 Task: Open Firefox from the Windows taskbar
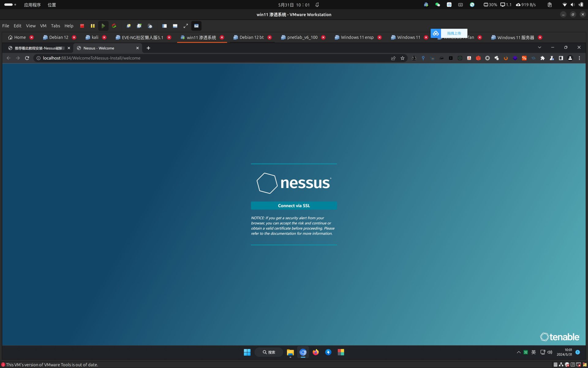315,352
